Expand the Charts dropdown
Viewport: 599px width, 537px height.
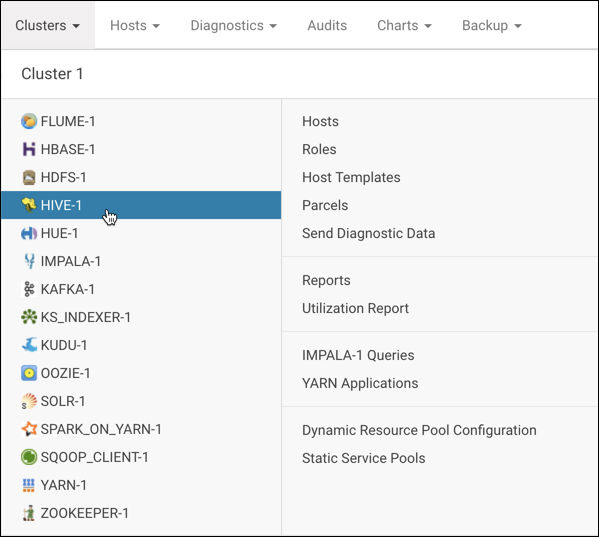(x=404, y=26)
